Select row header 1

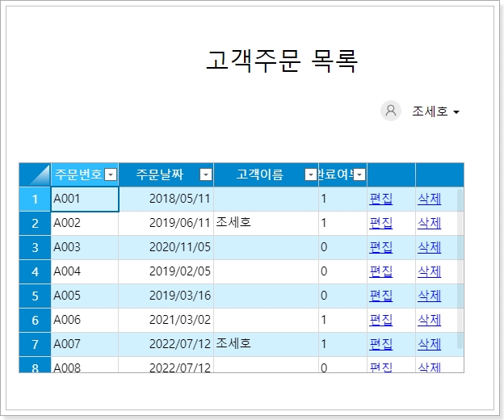[35, 199]
